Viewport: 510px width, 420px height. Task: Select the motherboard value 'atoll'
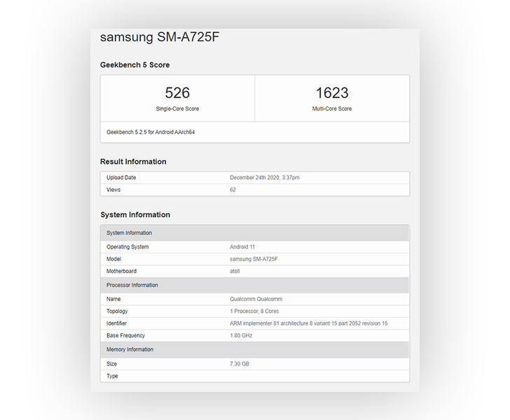coord(235,271)
